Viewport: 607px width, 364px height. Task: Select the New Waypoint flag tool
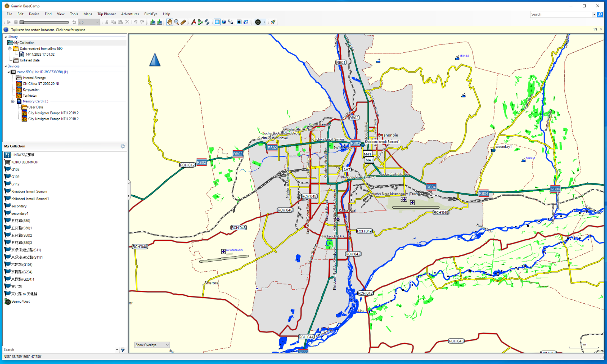point(193,22)
